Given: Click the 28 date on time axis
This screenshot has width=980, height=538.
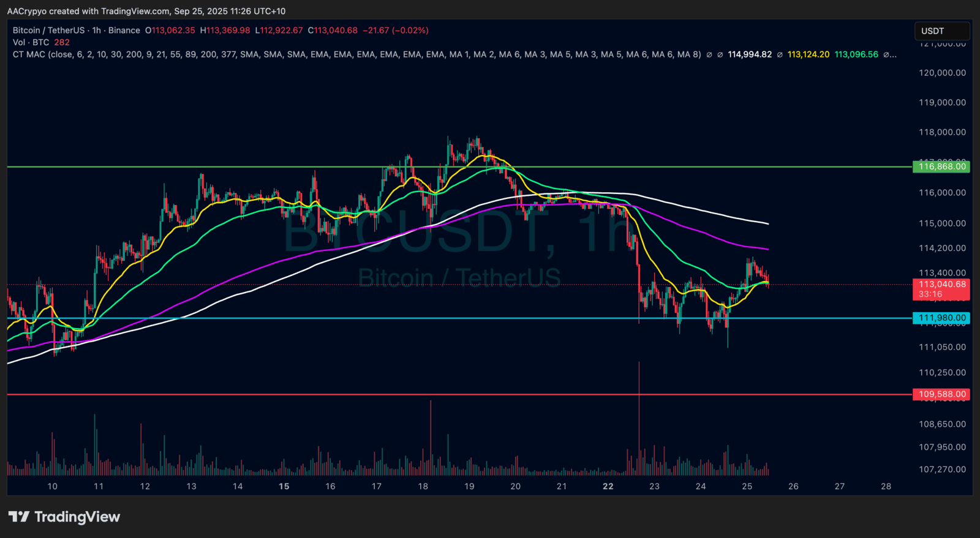Looking at the screenshot, I should (x=886, y=487).
